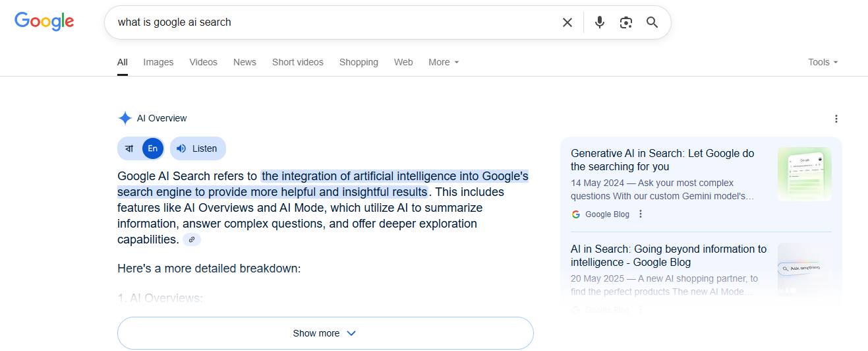This screenshot has width=868, height=351.
Task: Start voice search with microphone icon
Action: (599, 22)
